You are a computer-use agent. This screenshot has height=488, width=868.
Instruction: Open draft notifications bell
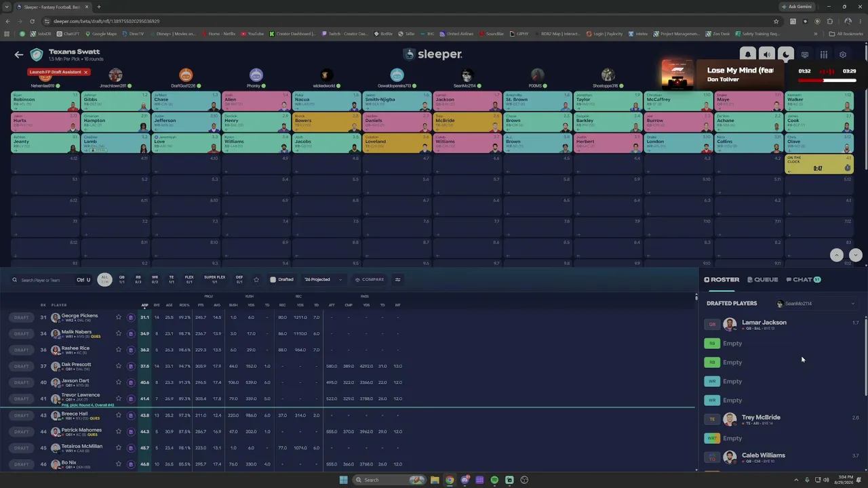pyautogui.click(x=747, y=54)
